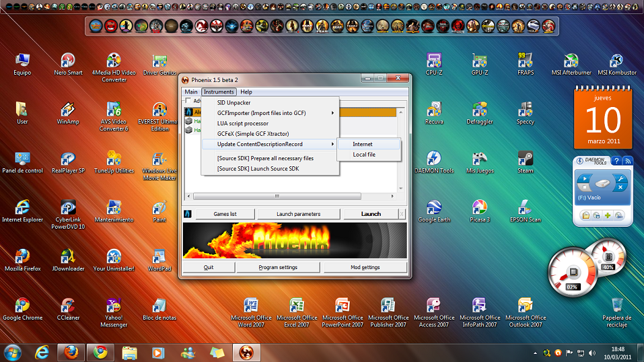This screenshot has height=362, width=644.
Task: Choose Local file update source
Action: [x=368, y=155]
